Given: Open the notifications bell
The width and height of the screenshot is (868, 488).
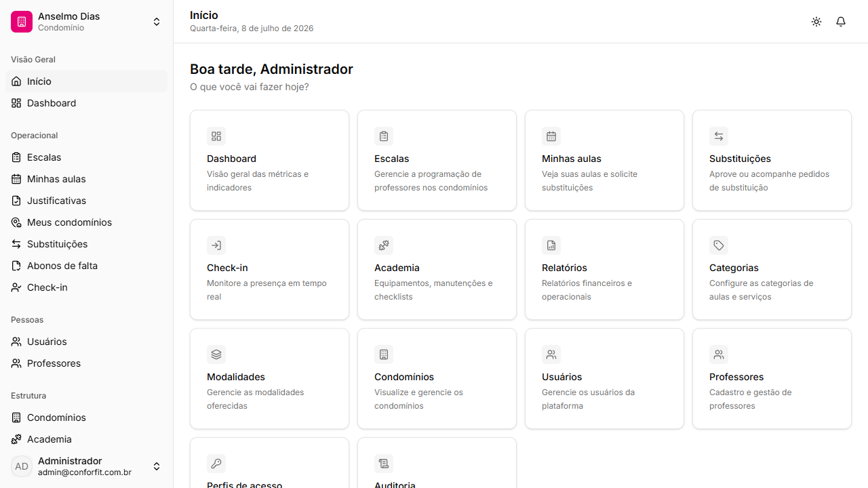Looking at the screenshot, I should [x=841, y=22].
